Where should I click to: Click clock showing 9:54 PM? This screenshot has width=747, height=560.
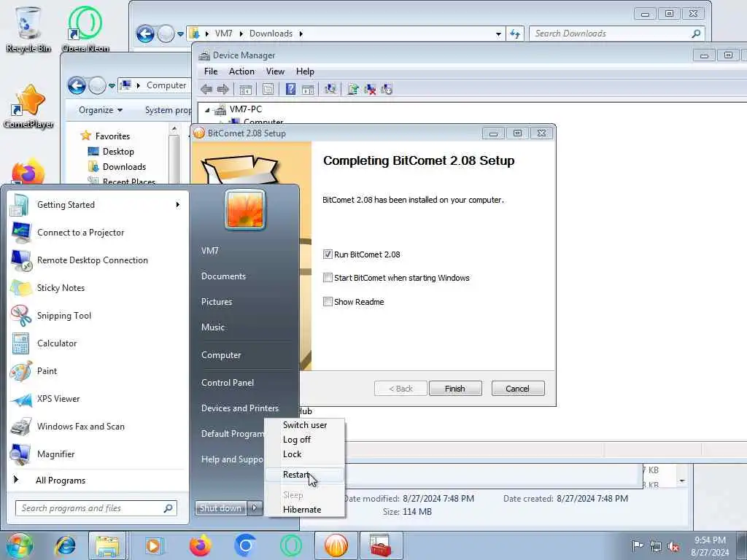(710, 540)
